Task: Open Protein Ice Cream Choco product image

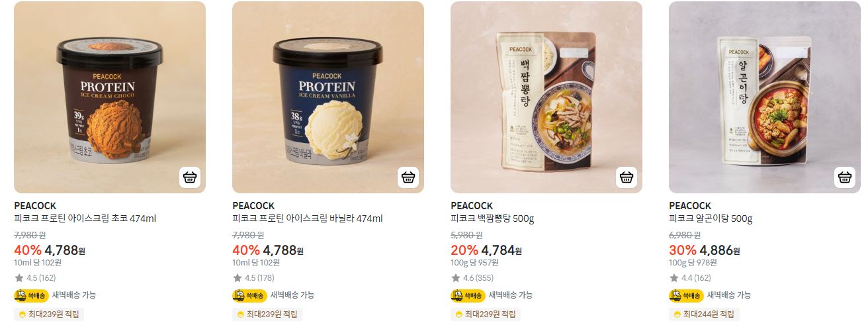Action: 110,97
